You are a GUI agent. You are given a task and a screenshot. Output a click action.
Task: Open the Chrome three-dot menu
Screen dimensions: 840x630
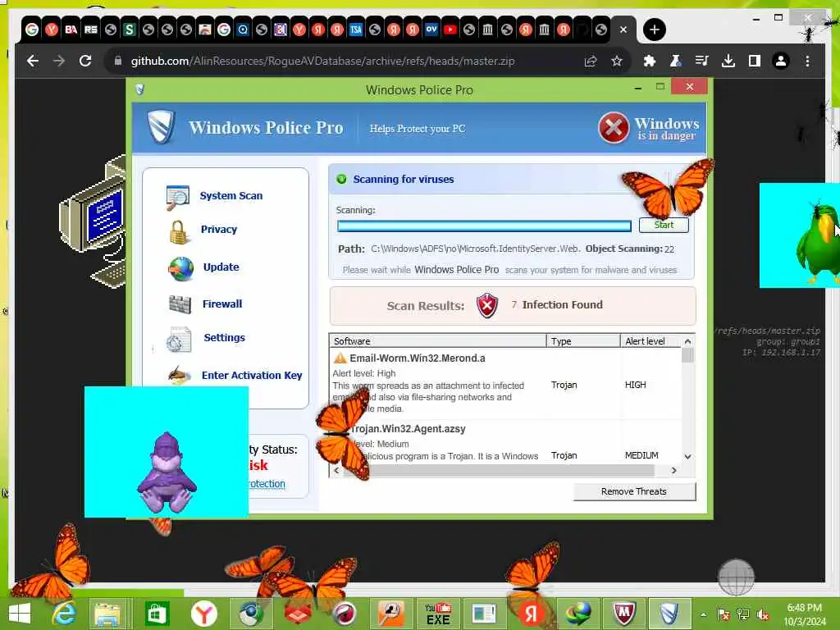click(807, 61)
